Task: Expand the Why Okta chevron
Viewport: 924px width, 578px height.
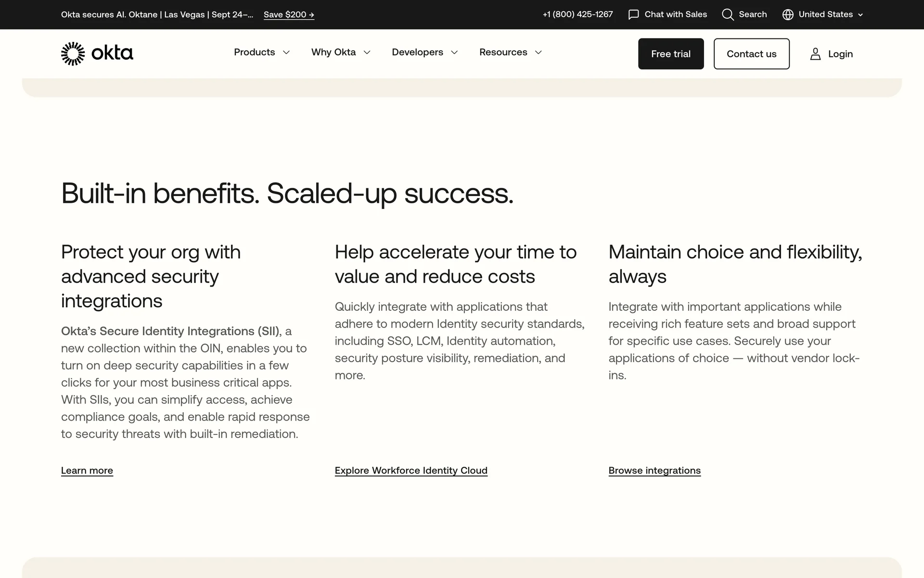Action: (x=367, y=53)
